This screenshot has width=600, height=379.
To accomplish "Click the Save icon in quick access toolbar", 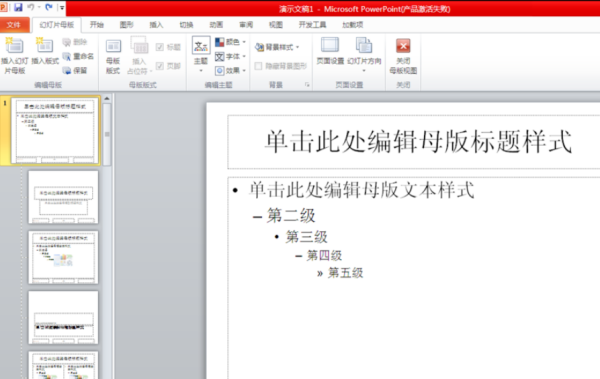I will (x=18, y=7).
